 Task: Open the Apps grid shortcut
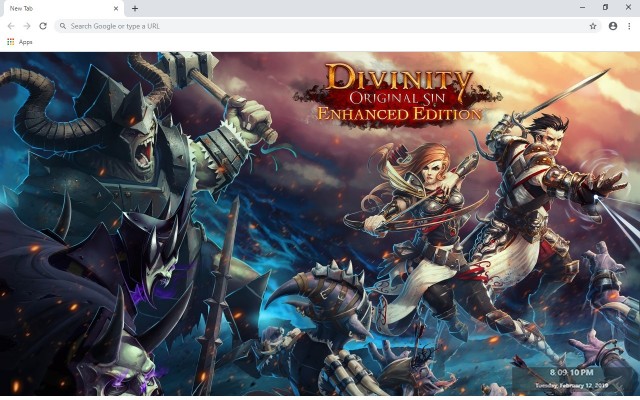click(11, 42)
